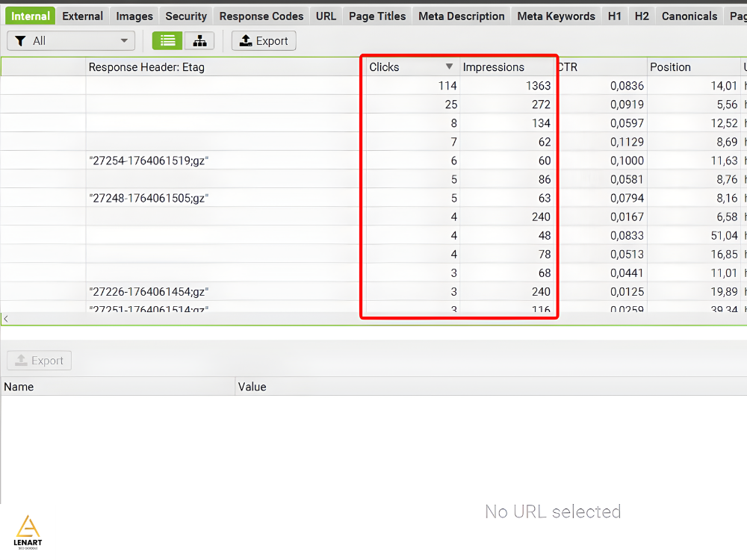Open the External tab
The width and height of the screenshot is (747, 560).
pos(83,16)
